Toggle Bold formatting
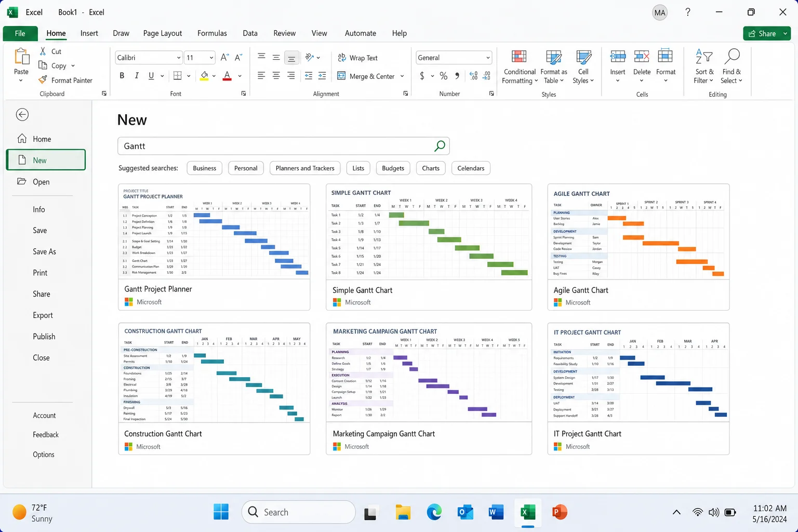This screenshot has height=532, width=798. 122,76
